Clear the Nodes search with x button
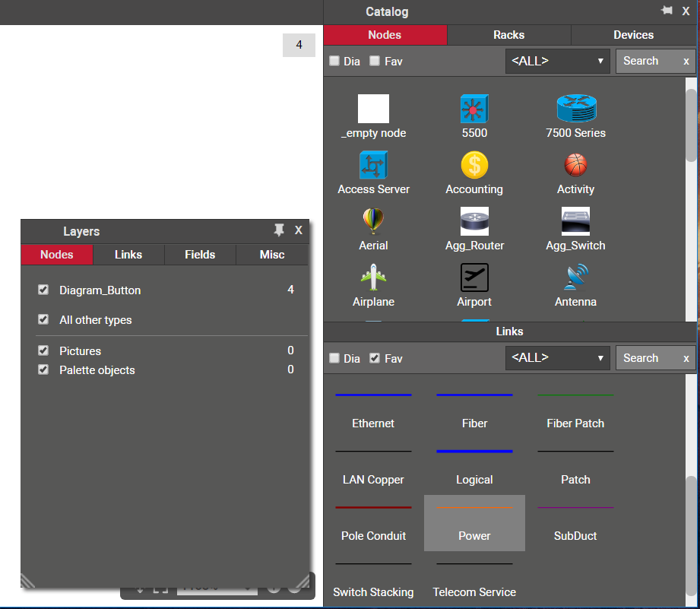The width and height of the screenshot is (700, 609). 686,62
